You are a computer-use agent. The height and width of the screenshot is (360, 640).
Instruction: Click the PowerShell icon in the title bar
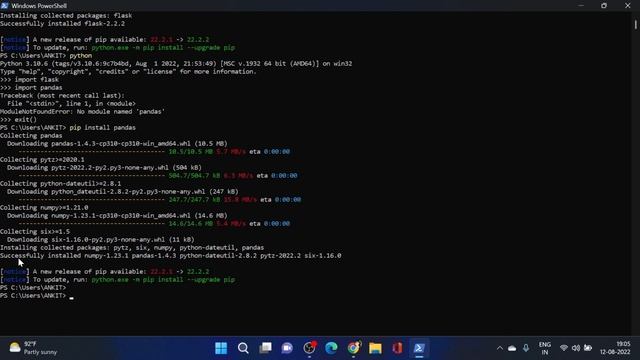click(4, 6)
